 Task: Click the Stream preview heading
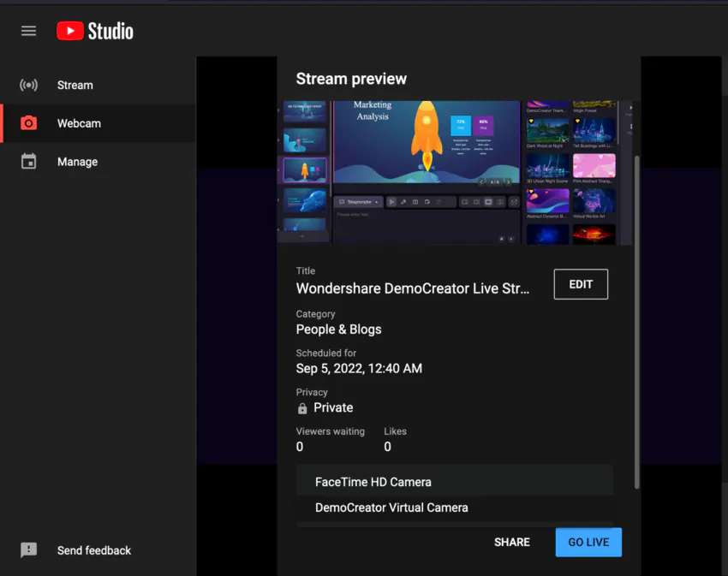pyautogui.click(x=351, y=79)
